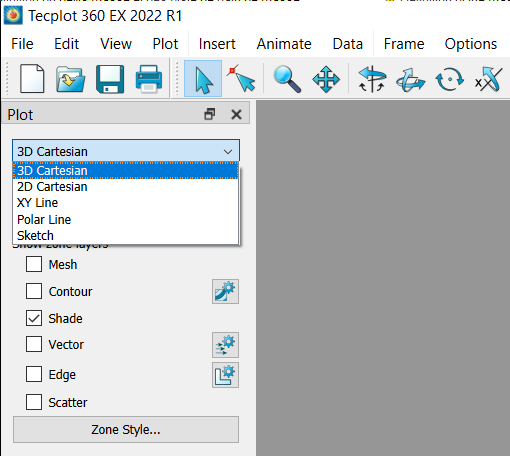Choose the twist rotate circular-arrows tool

pyautogui.click(x=450, y=79)
